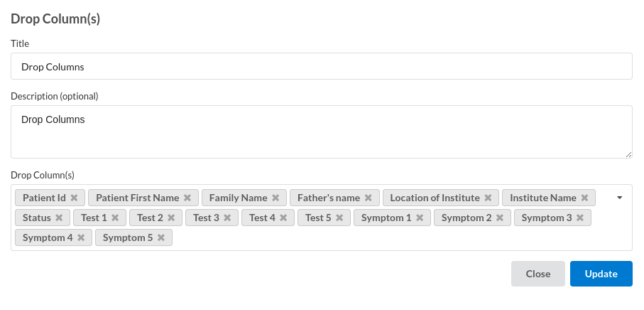Screen dimensions: 644x310
Task: Delete Test 5 tag
Action: [339, 218]
